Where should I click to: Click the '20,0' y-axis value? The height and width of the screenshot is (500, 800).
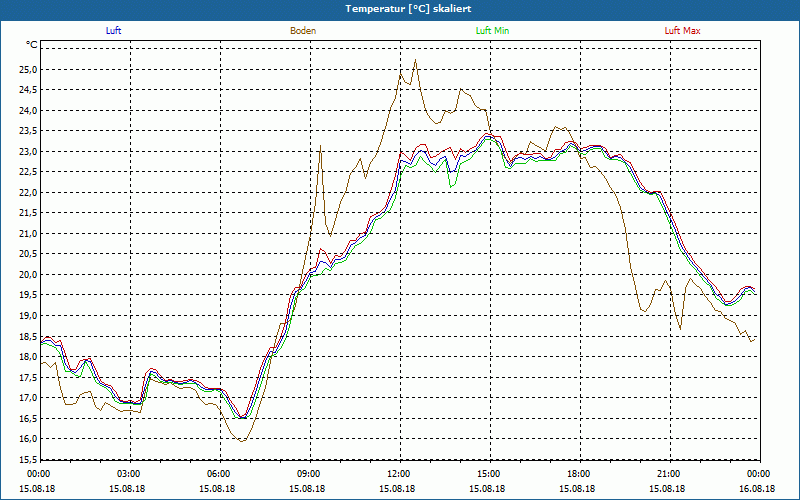[x=29, y=275]
